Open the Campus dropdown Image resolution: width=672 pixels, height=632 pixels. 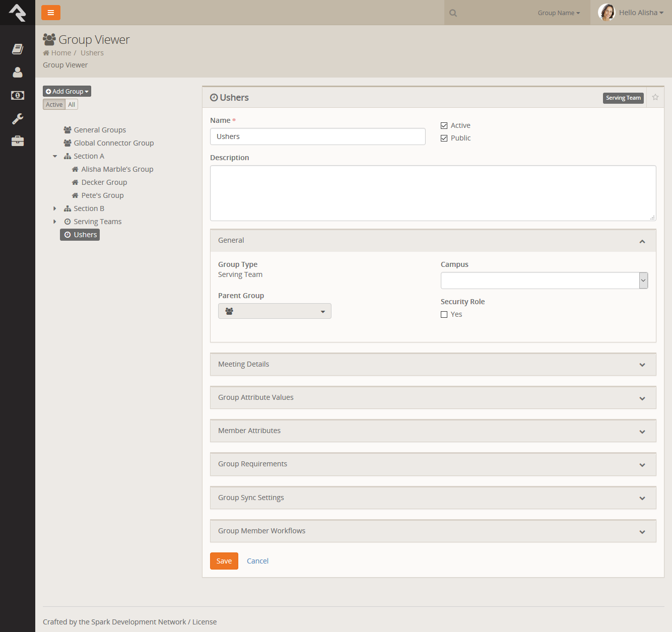point(544,280)
